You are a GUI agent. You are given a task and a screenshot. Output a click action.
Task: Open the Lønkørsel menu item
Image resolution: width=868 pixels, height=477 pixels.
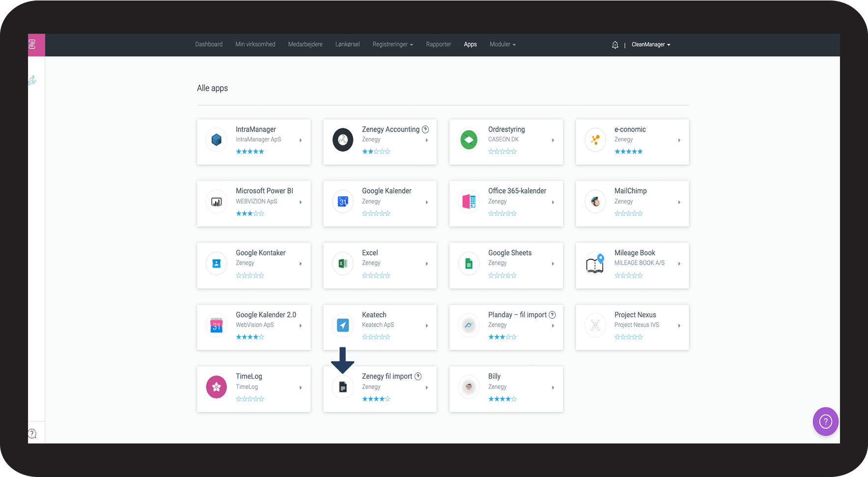tap(347, 45)
